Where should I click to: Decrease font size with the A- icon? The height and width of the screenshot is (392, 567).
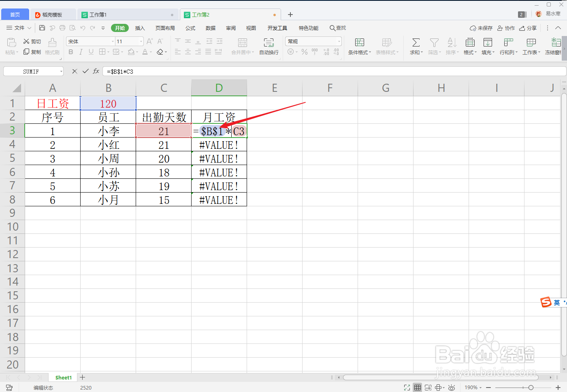pos(160,41)
